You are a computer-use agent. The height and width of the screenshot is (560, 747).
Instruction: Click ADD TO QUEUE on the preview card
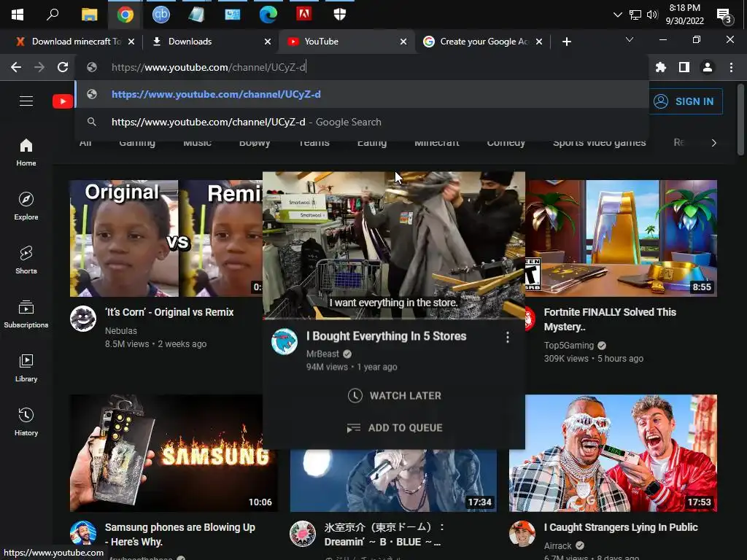[x=394, y=428]
